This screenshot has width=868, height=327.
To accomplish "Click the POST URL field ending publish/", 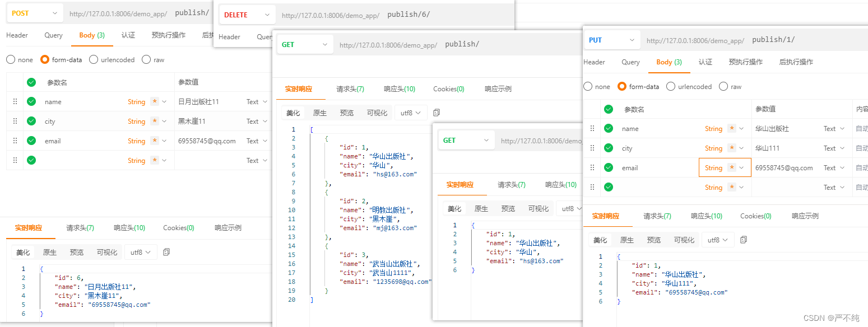I will 138,13.
